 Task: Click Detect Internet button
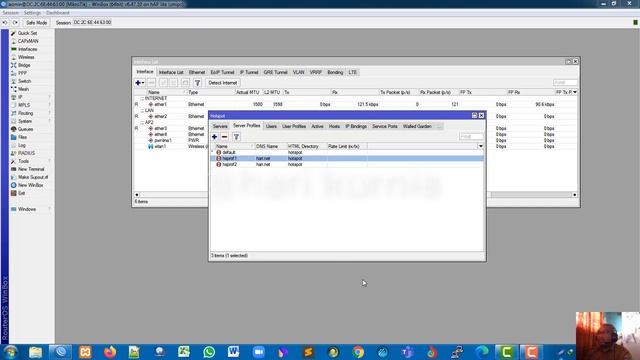pyautogui.click(x=222, y=83)
